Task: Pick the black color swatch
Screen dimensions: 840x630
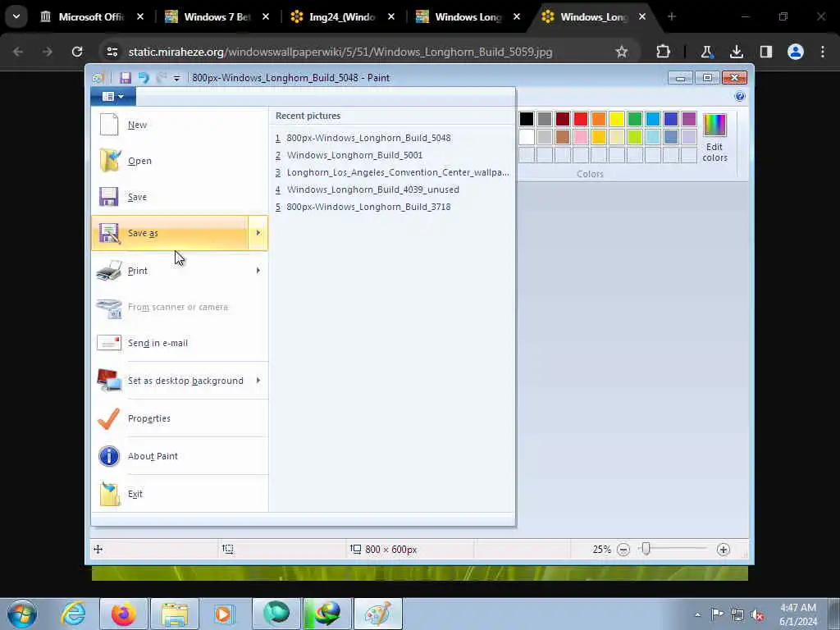Action: tap(527, 119)
